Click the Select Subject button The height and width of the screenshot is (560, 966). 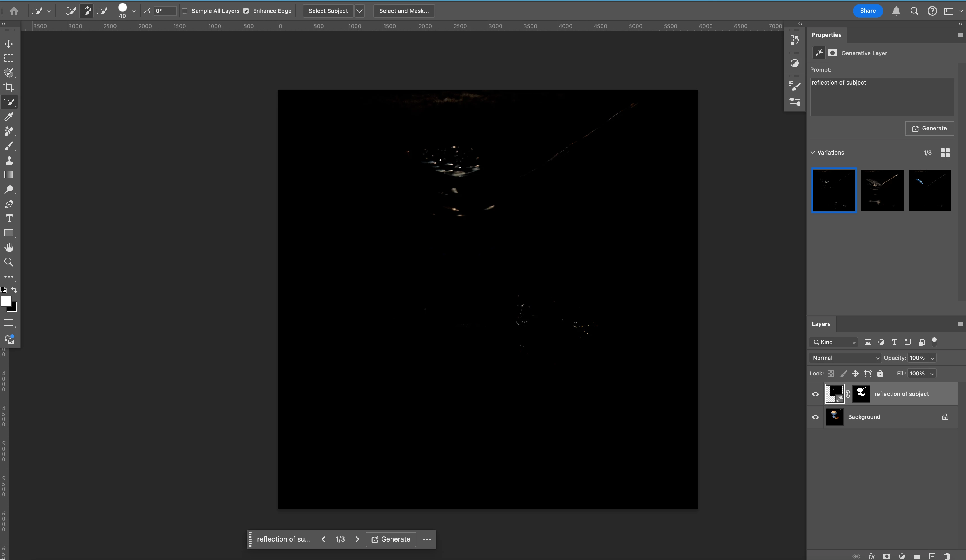328,11
